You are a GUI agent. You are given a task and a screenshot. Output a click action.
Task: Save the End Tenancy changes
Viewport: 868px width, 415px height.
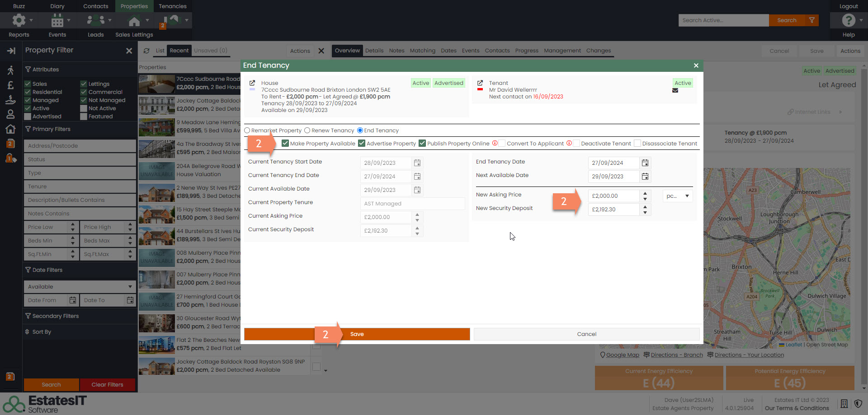point(357,334)
